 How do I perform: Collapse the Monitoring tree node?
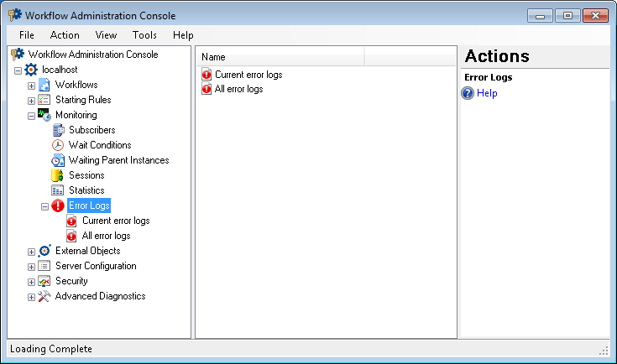click(32, 116)
